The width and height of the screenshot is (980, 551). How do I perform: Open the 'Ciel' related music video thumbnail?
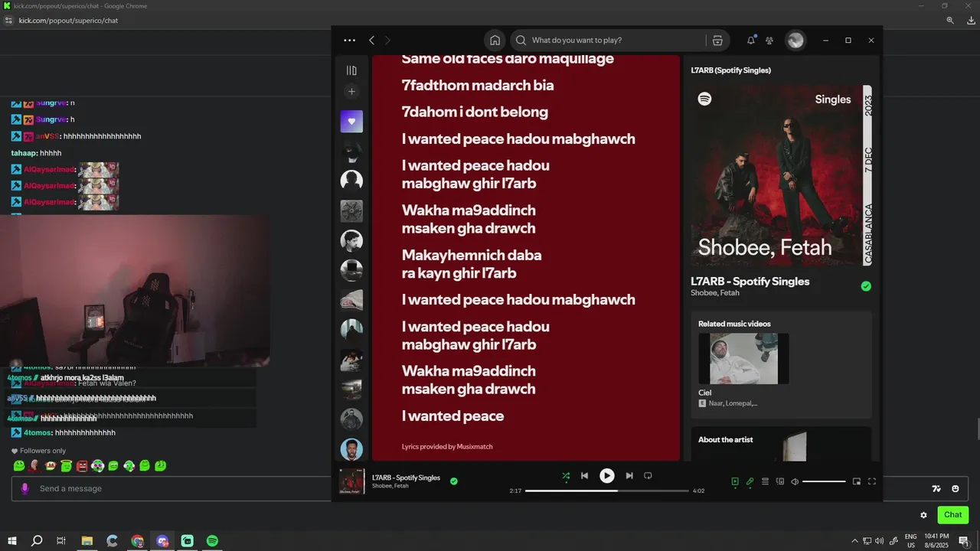click(x=743, y=358)
